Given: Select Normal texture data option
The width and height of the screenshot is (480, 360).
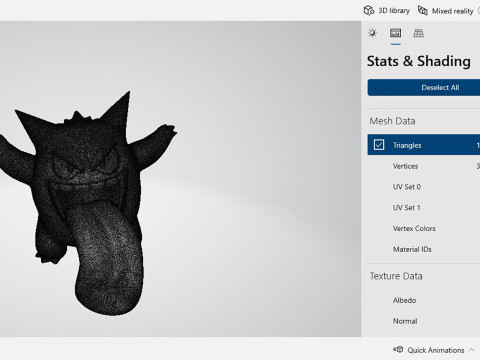Looking at the screenshot, I should (x=424, y=321).
